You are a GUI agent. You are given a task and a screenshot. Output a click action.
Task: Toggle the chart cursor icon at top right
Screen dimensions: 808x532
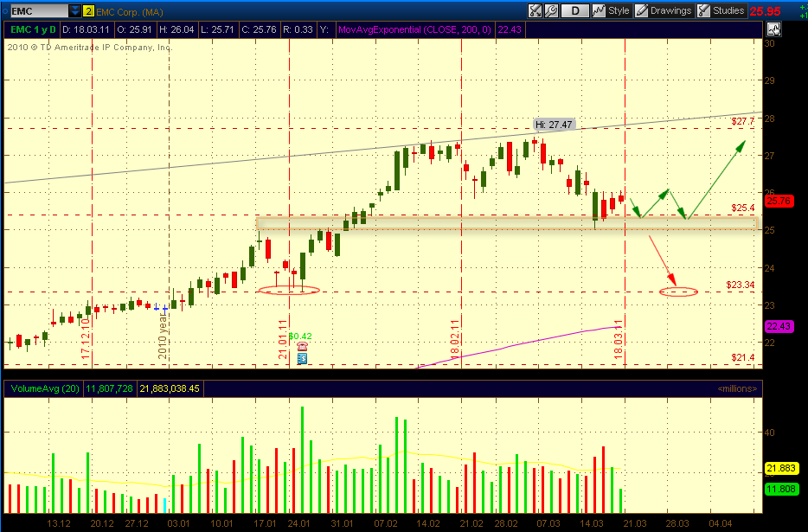(773, 29)
